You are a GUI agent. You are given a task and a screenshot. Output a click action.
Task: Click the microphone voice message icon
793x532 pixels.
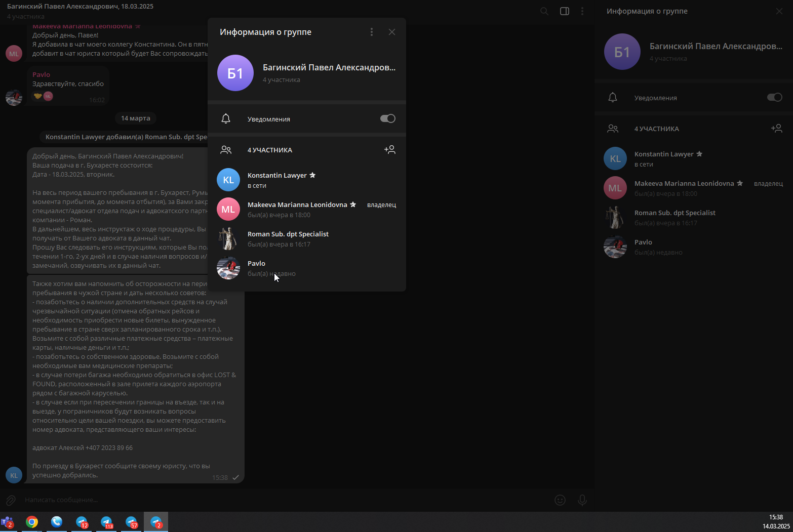pos(582,500)
